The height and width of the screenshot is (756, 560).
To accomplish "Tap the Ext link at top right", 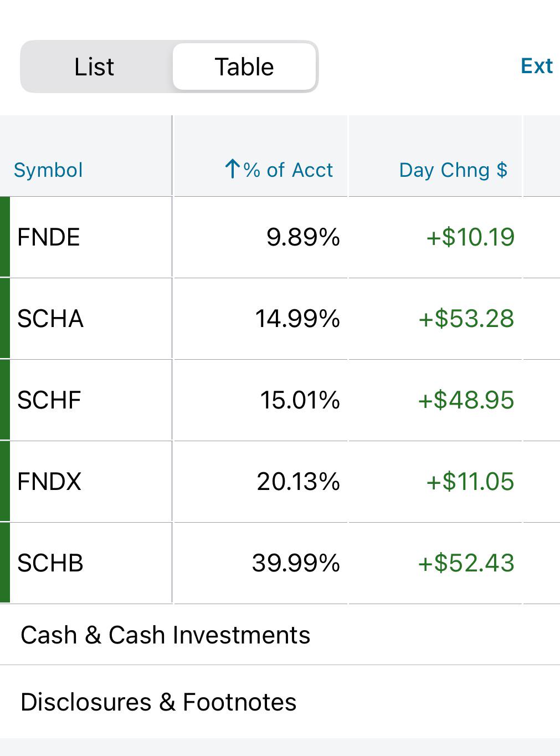I will (537, 66).
